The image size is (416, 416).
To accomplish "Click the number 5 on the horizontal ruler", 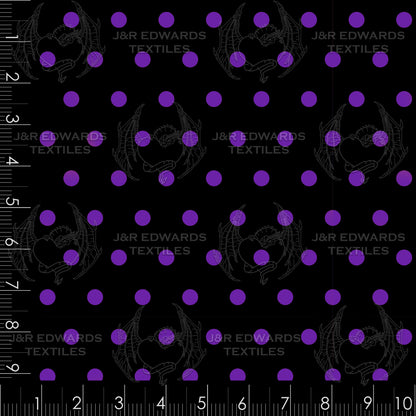I will coord(201,403).
